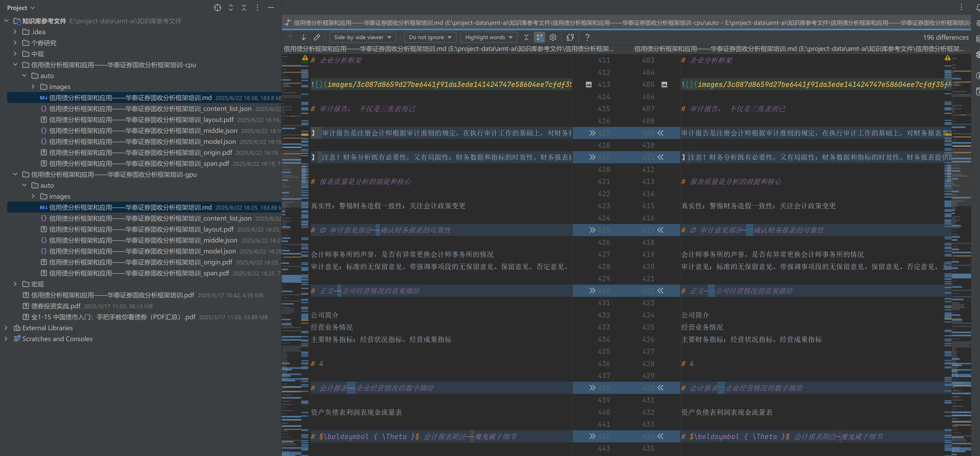Image resolution: width=980 pixels, height=456 pixels.
Task: Expand the 宏观 folder
Action: pos(15,284)
